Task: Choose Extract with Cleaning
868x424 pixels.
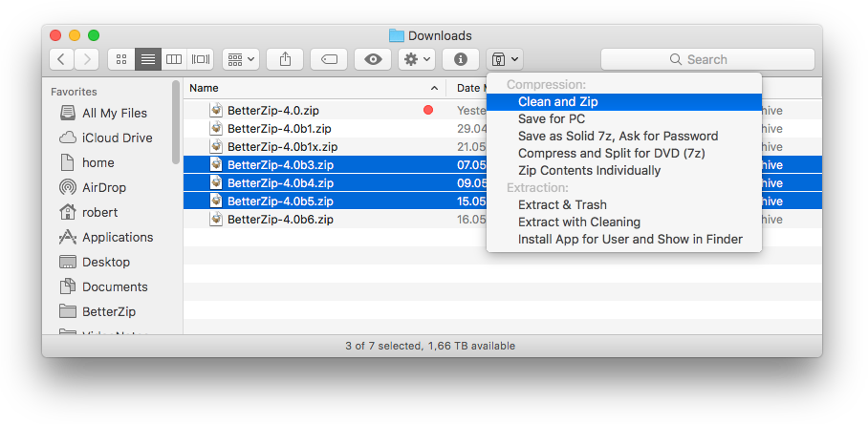Action: [624, 222]
